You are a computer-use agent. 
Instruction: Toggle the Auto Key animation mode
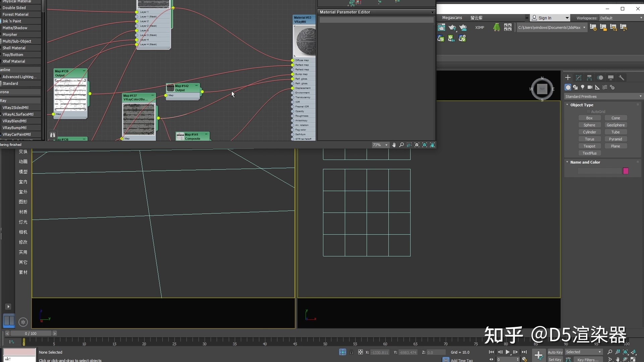click(555, 352)
